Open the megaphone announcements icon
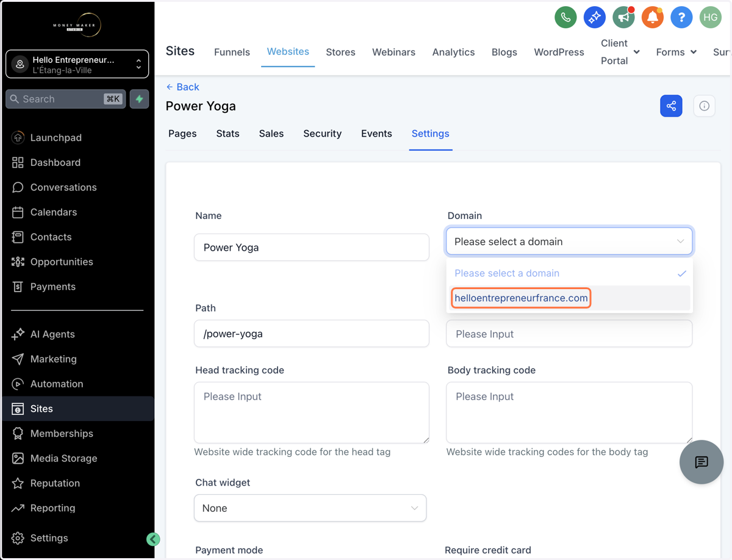 (x=623, y=18)
